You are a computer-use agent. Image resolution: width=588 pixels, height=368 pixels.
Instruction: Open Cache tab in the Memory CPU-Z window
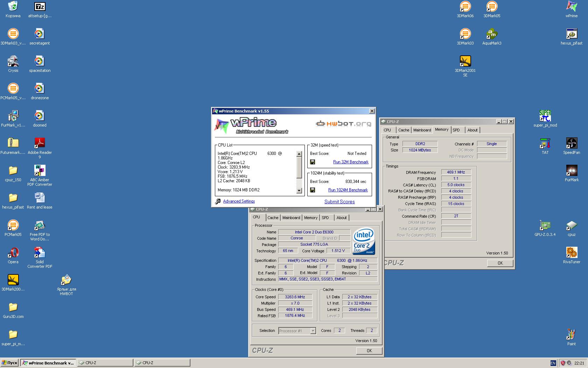404,130
